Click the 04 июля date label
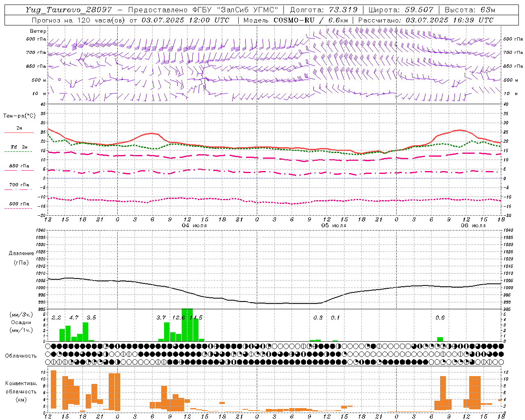This screenshot has height=420, width=525. point(194,226)
